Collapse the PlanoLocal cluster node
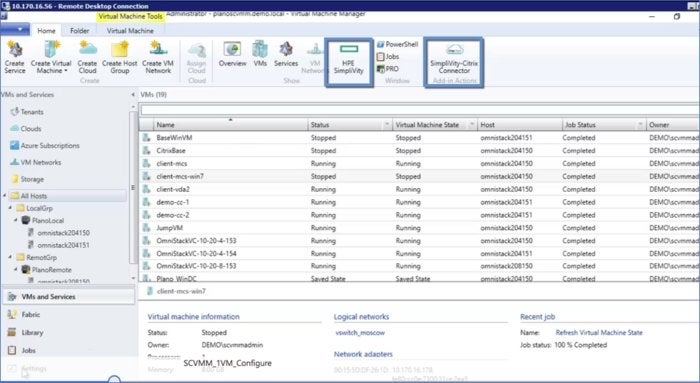The height and width of the screenshot is (383, 700). tap(16, 220)
